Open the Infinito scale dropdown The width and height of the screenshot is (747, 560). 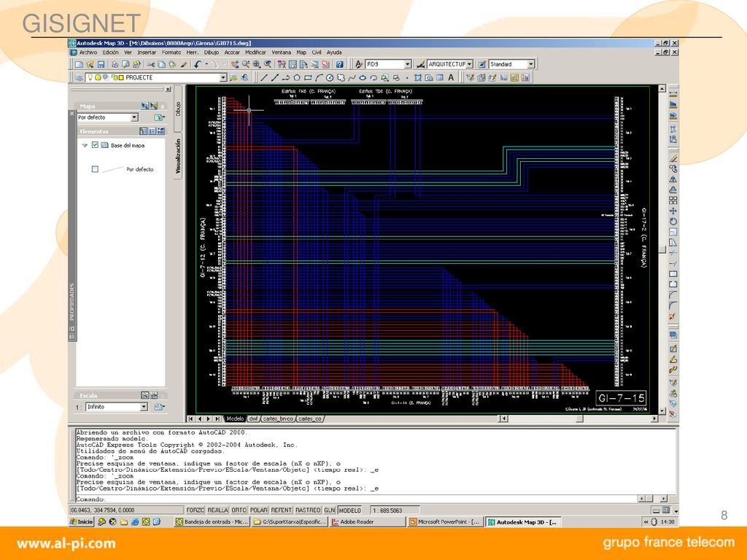[x=144, y=407]
